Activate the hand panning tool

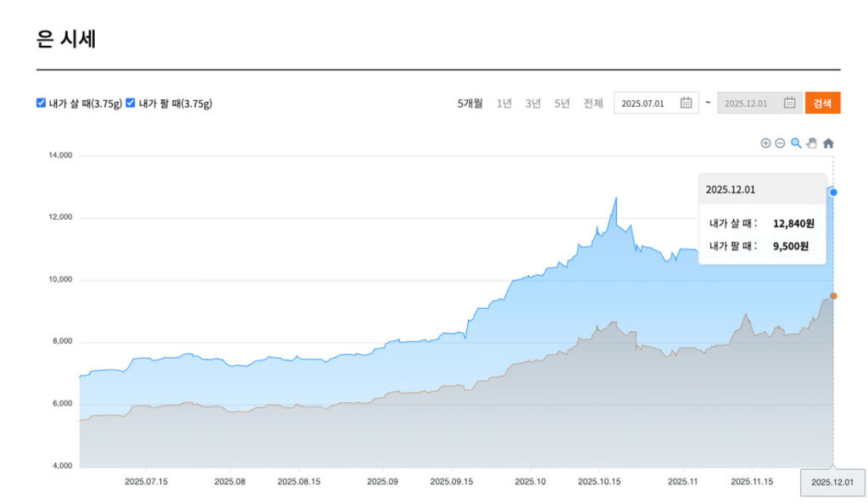pyautogui.click(x=811, y=143)
